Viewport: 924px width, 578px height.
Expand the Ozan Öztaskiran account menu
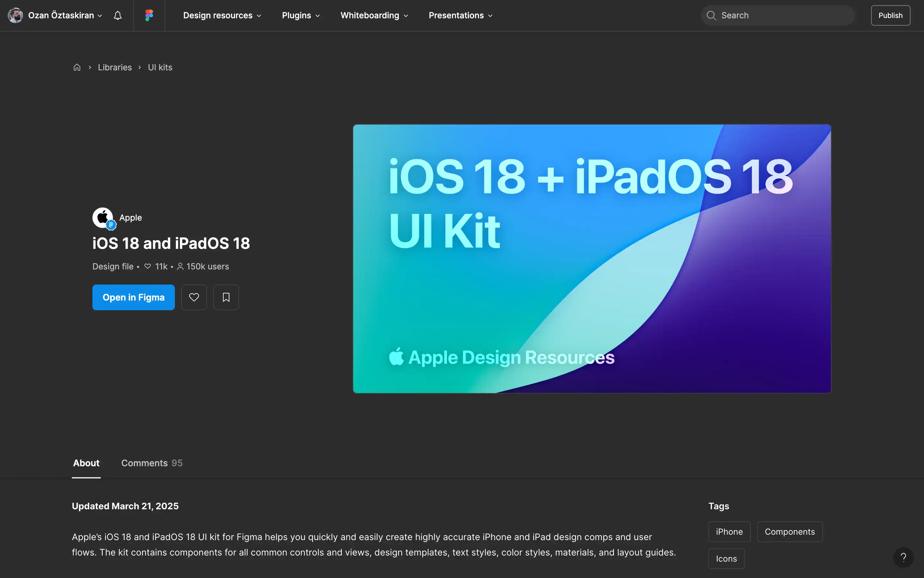(x=65, y=15)
